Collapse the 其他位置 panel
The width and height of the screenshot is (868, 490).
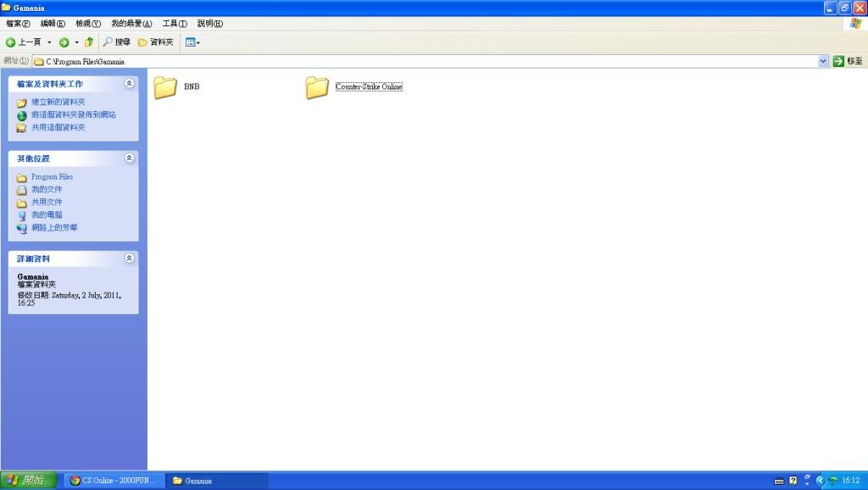tap(129, 158)
